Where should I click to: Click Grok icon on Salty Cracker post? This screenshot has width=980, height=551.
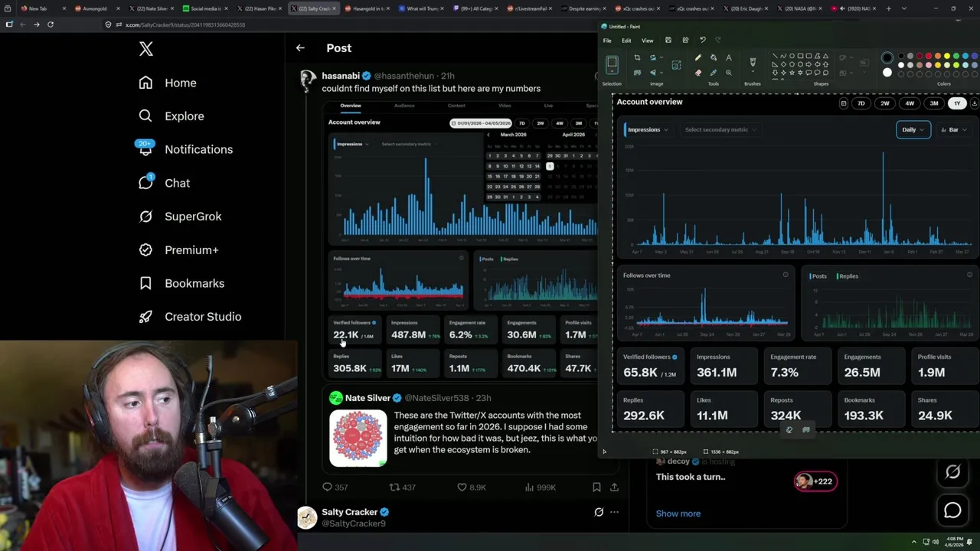click(x=599, y=512)
